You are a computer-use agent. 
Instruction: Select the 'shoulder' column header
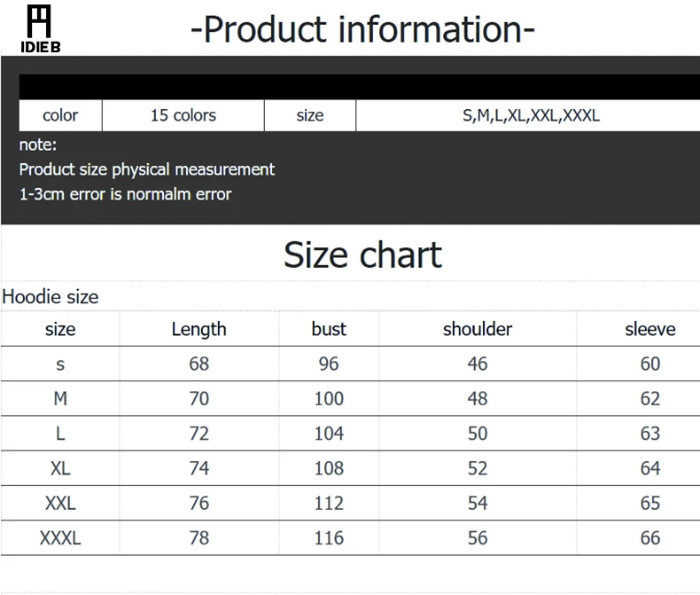point(478,329)
